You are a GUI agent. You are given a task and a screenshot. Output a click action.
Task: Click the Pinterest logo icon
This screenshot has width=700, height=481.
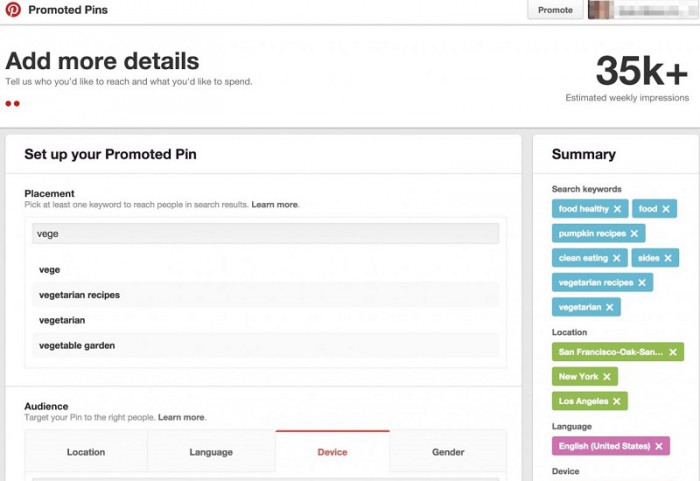(x=13, y=10)
